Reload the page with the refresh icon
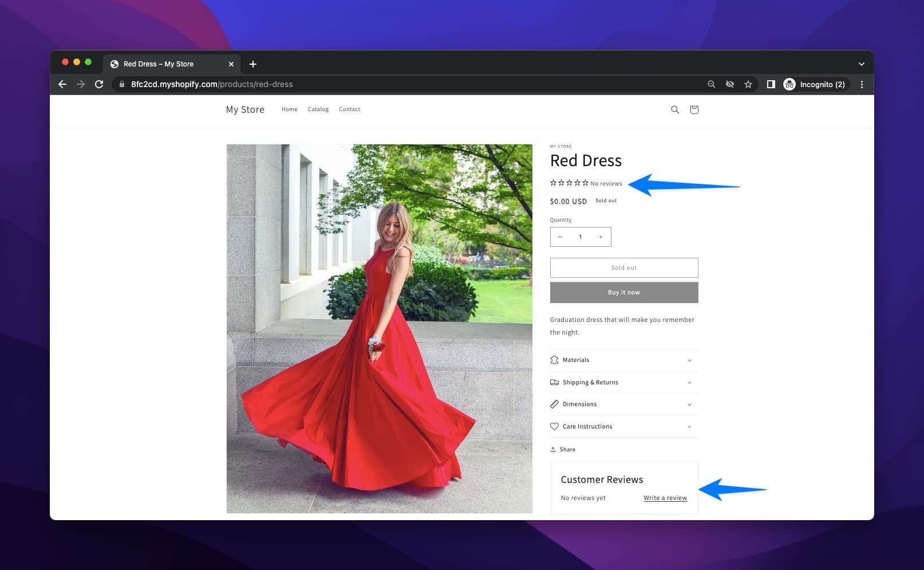The image size is (924, 570). tap(99, 84)
